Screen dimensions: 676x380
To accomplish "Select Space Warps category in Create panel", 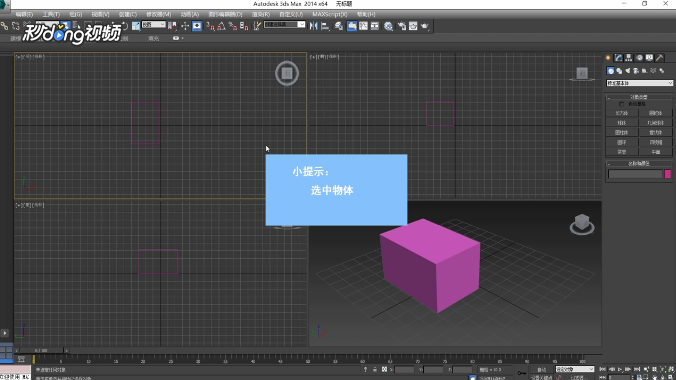I will [653, 71].
